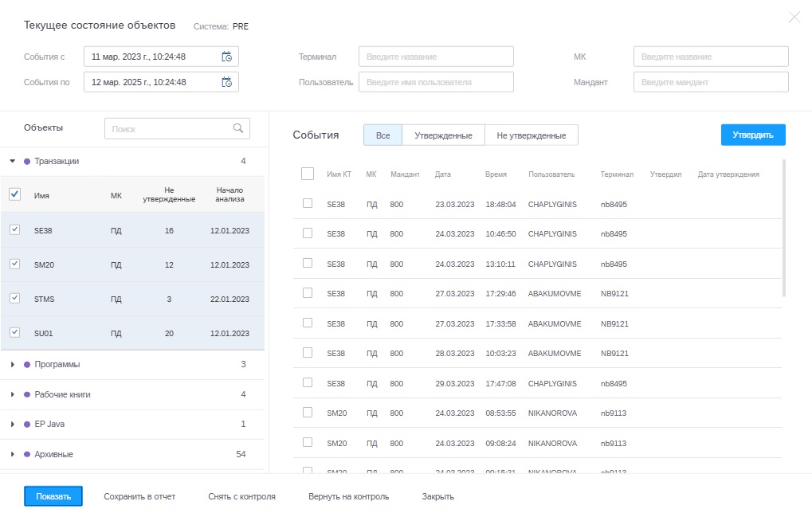812x517 pixels.
Task: Uncheck the SE38 transaction checkbox
Action: tap(14, 229)
